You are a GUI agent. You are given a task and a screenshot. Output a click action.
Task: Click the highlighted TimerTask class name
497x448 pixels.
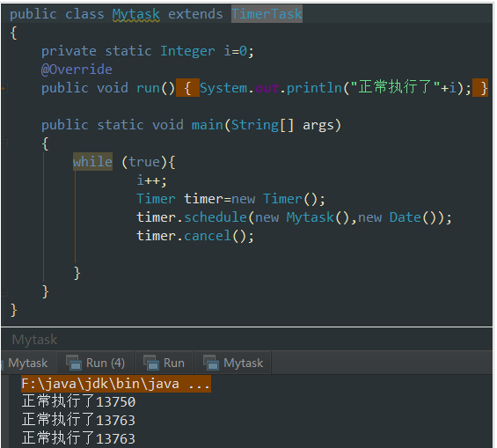267,14
